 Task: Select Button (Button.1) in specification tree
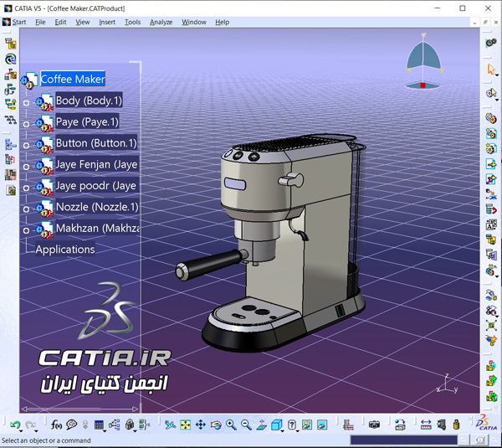(96, 143)
